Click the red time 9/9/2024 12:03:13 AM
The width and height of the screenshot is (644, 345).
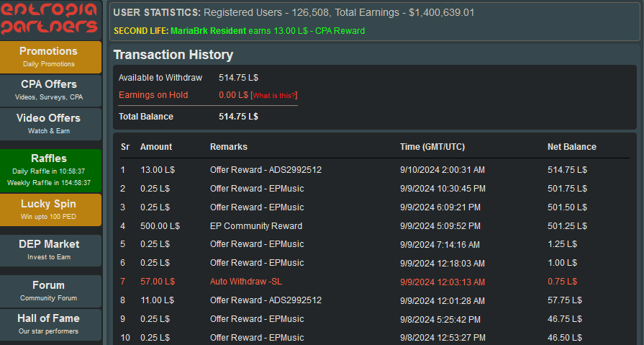pyautogui.click(x=443, y=282)
